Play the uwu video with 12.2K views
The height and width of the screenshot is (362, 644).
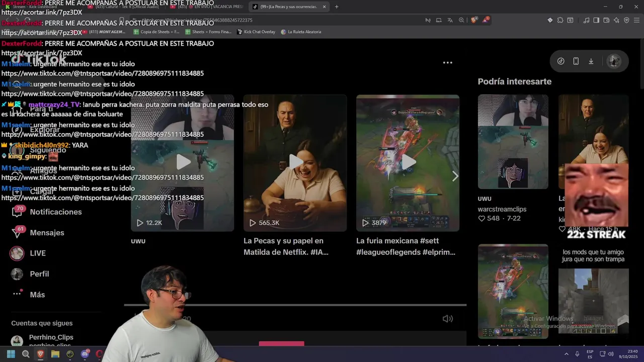(x=182, y=163)
